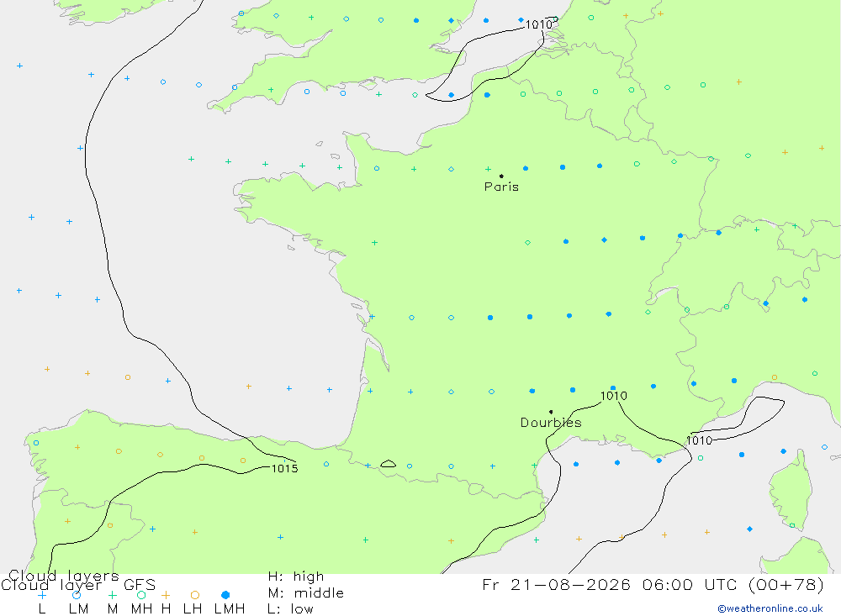Screen dimensions: 841x616
Task: Click the 'L: low' legend text
Action: (x=290, y=609)
